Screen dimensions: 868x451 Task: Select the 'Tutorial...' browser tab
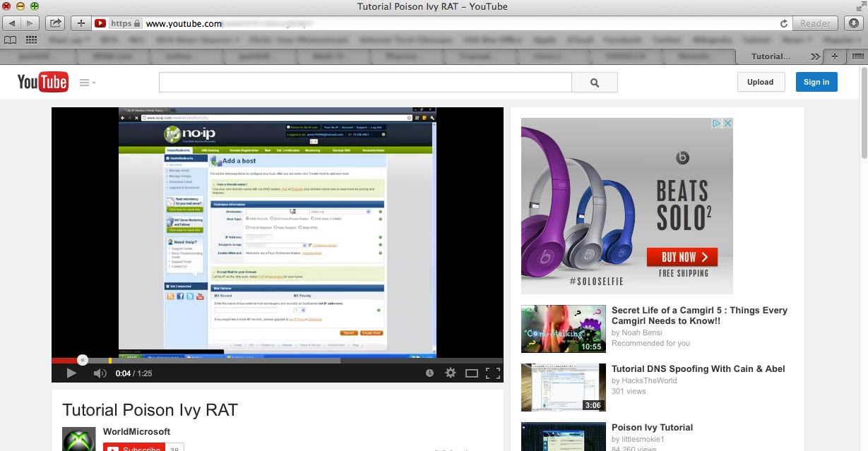[x=770, y=56]
